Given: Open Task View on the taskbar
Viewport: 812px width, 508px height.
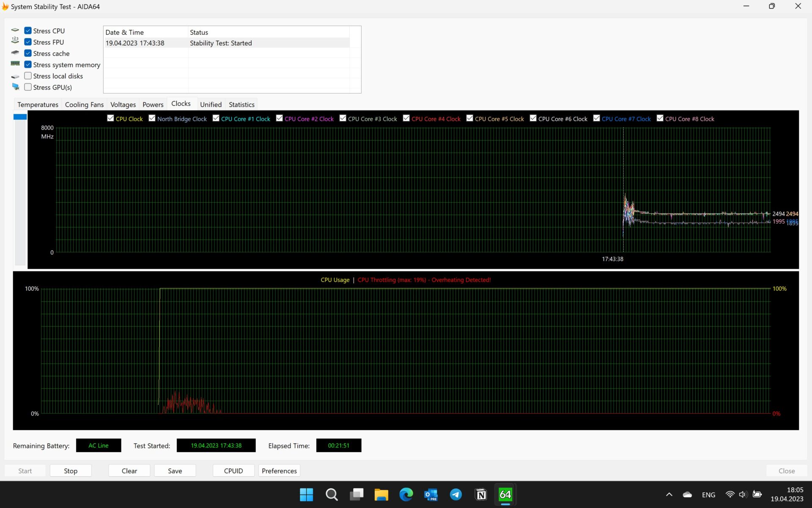Looking at the screenshot, I should tap(357, 494).
